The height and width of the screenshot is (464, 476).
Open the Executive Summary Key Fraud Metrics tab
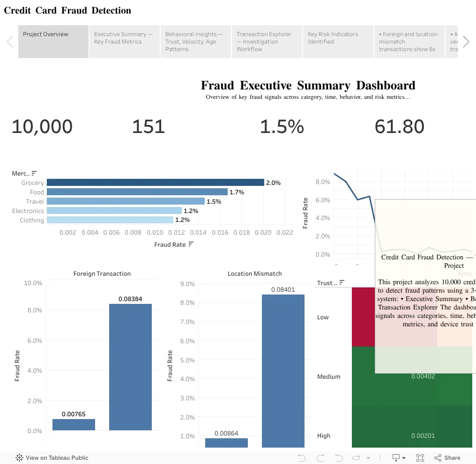125,42
